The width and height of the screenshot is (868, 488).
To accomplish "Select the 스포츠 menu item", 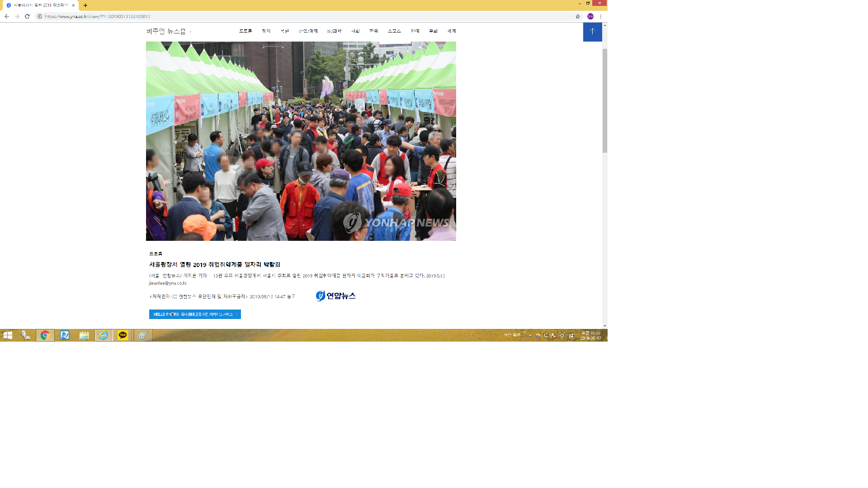I will click(394, 31).
